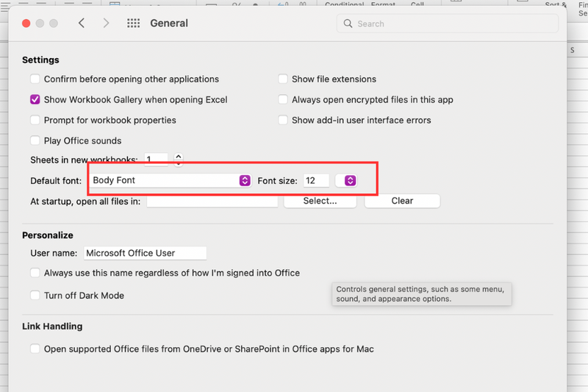Enable Always use this name regardless of sign-in
Image resolution: width=588 pixels, height=392 pixels.
point(35,273)
